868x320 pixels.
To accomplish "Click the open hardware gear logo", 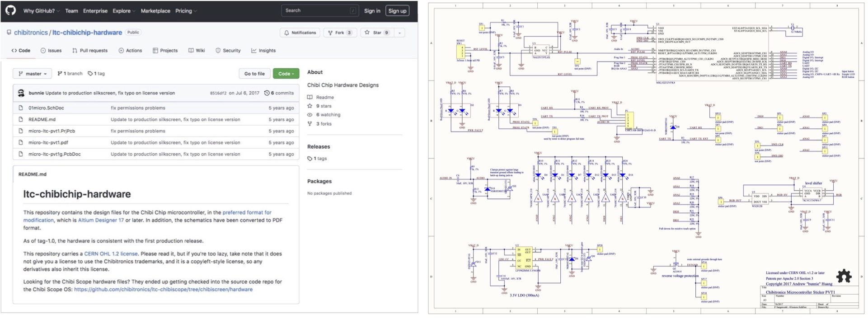I will [843, 275].
